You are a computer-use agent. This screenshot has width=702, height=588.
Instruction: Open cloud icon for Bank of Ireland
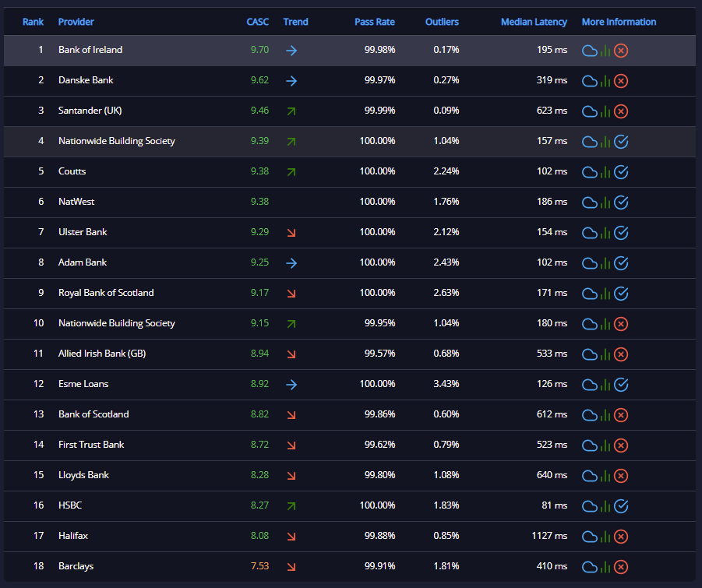click(589, 51)
